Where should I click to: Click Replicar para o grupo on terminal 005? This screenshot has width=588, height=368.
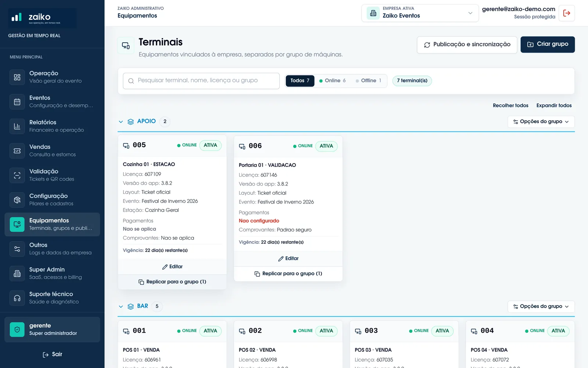[172, 282]
